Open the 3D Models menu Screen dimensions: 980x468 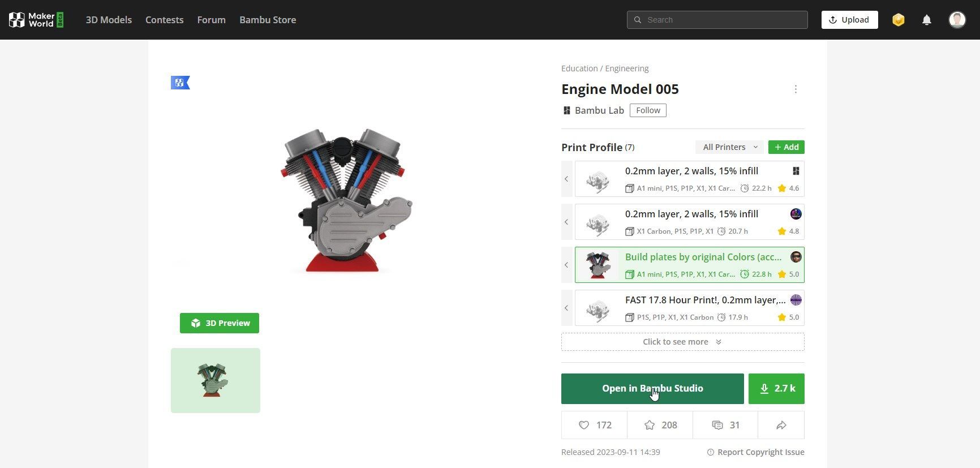[109, 20]
